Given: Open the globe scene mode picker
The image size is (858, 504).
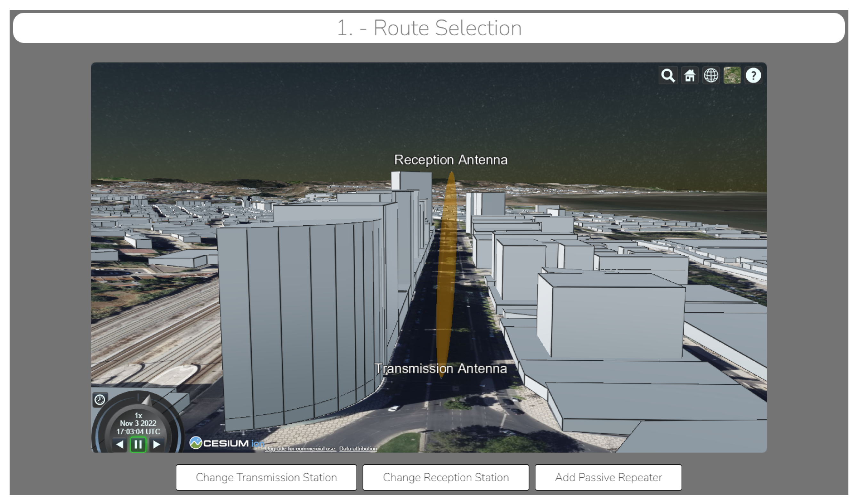Looking at the screenshot, I should [711, 76].
